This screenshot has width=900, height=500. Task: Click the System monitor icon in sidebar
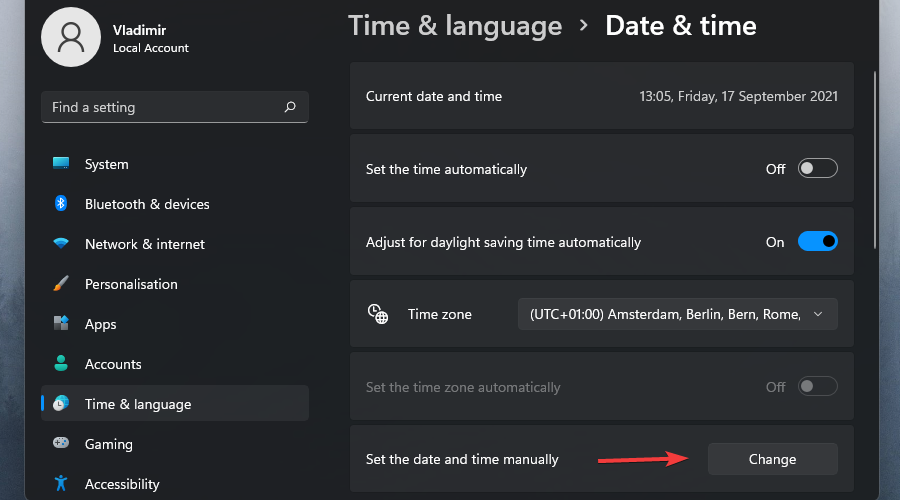[61, 164]
